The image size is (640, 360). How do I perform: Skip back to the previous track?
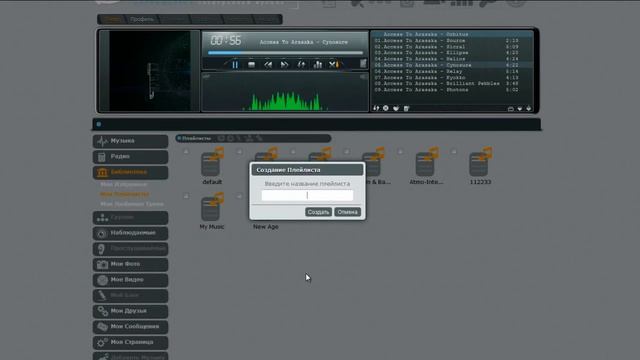[x=268, y=64]
